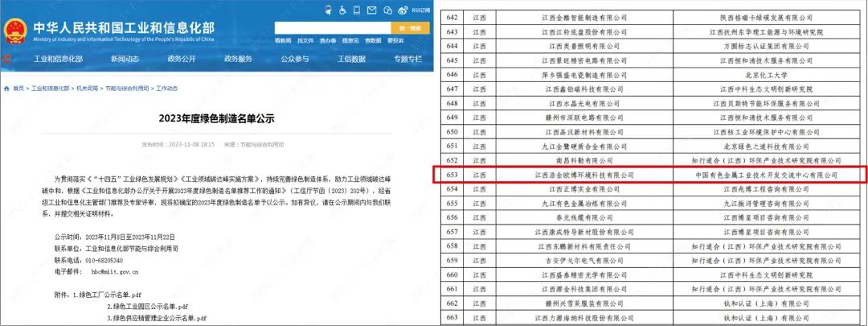
Task: Click the 中华人民共和国工业和信息化部 site title
Action: click(124, 27)
